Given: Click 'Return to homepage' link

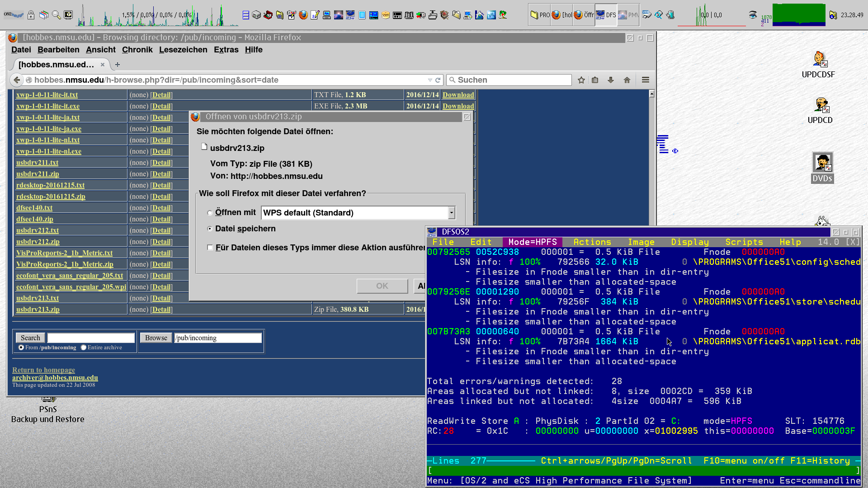Looking at the screenshot, I should pyautogui.click(x=43, y=370).
